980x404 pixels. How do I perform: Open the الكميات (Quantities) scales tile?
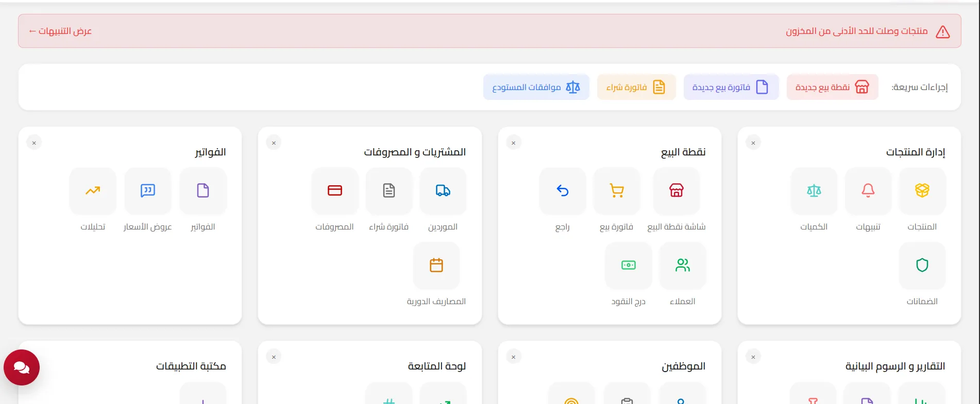[x=814, y=191]
